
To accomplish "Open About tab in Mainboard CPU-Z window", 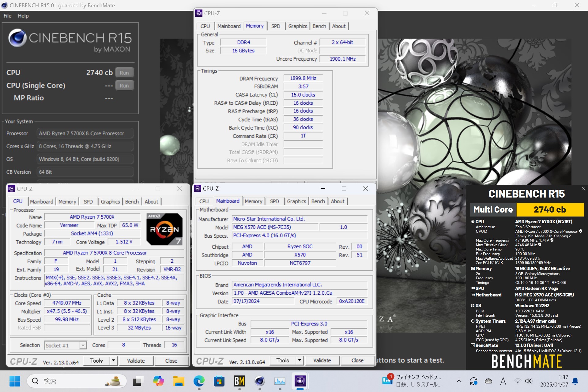I will coord(337,202).
